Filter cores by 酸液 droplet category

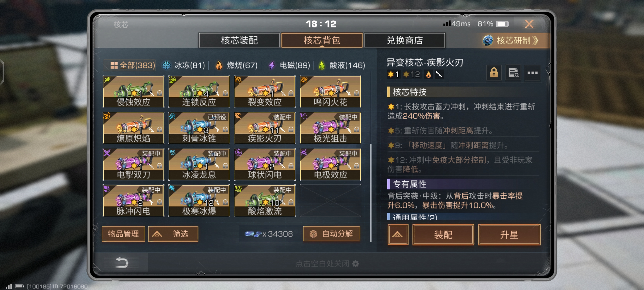pyautogui.click(x=342, y=65)
